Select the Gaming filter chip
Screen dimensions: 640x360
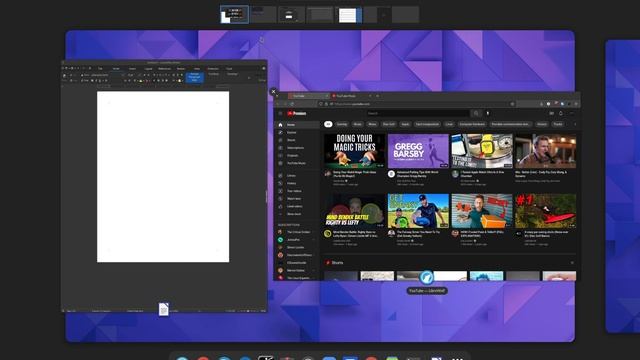[342, 124]
